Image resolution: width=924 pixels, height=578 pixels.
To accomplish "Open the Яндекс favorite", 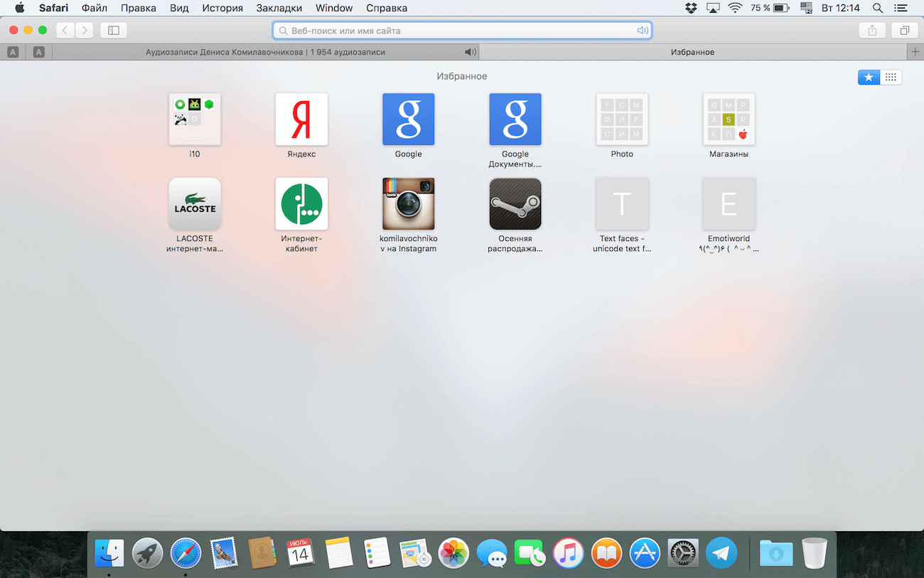I will coord(301,119).
